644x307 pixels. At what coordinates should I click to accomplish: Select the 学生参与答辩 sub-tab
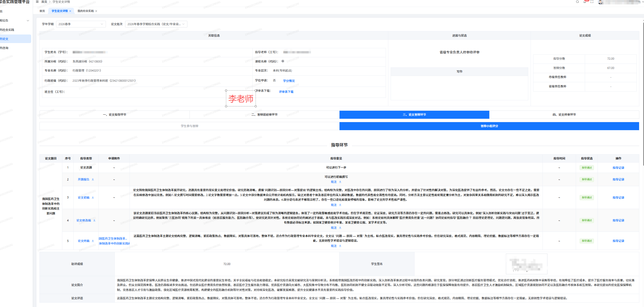click(189, 126)
